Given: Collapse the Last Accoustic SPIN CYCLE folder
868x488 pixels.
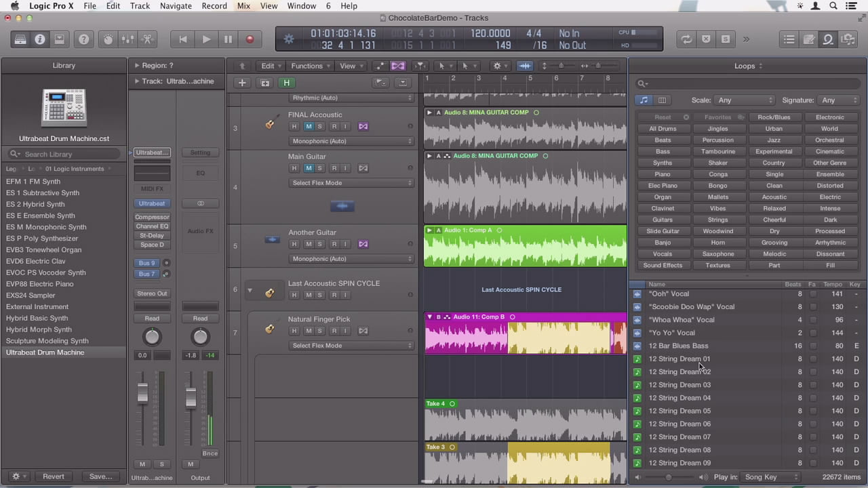Looking at the screenshot, I should pos(250,291).
